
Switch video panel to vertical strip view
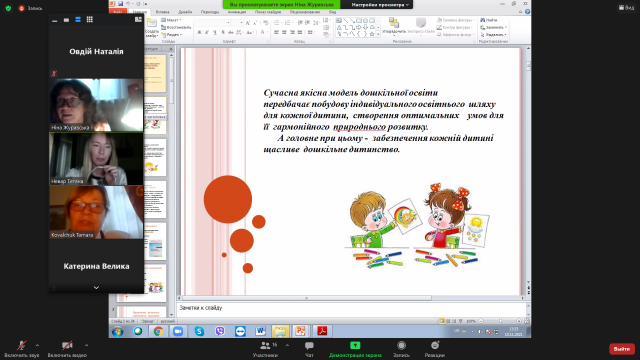point(78,19)
